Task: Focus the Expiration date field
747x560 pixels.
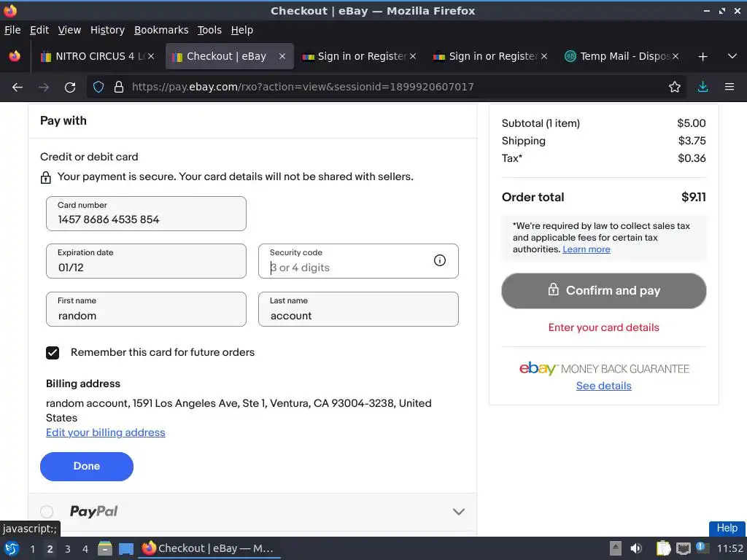Action: pyautogui.click(x=146, y=261)
